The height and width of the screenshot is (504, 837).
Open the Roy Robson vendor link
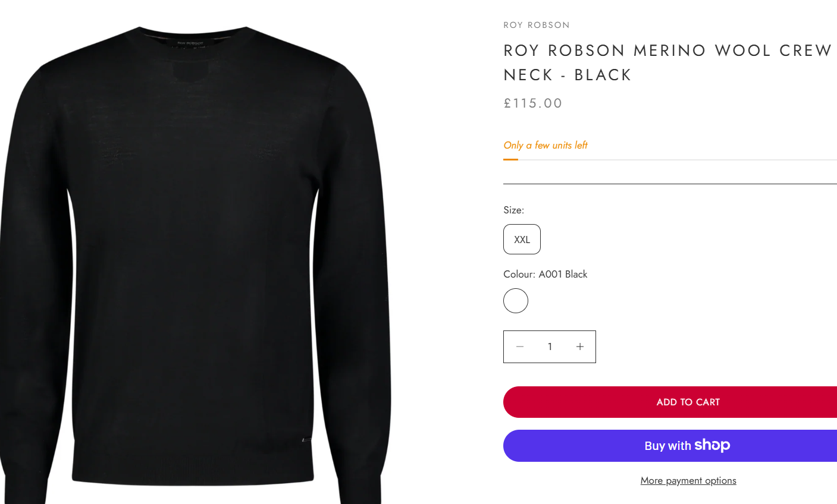[537, 25]
